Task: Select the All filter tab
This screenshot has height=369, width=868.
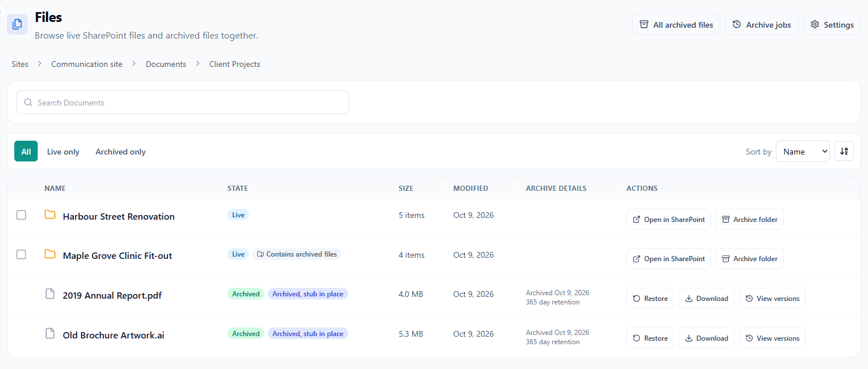Action: [26, 152]
